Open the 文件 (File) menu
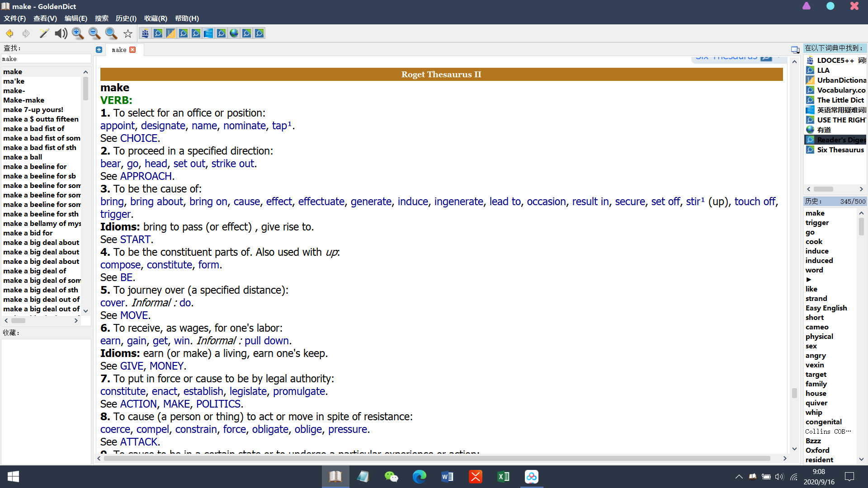The width and height of the screenshot is (868, 488). coord(14,18)
